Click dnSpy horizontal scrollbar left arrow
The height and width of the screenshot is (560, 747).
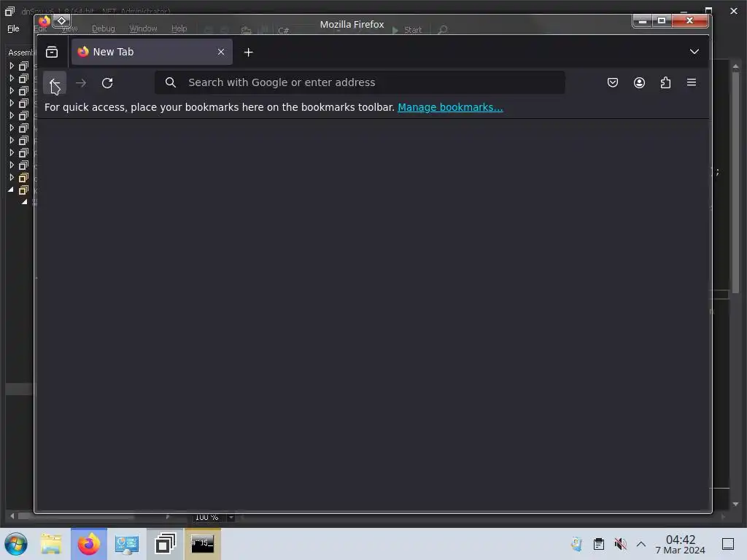tap(12, 516)
